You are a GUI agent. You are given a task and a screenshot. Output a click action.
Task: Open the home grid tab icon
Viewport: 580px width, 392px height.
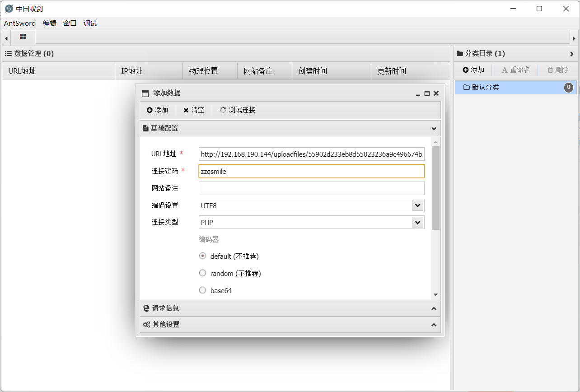(x=23, y=37)
